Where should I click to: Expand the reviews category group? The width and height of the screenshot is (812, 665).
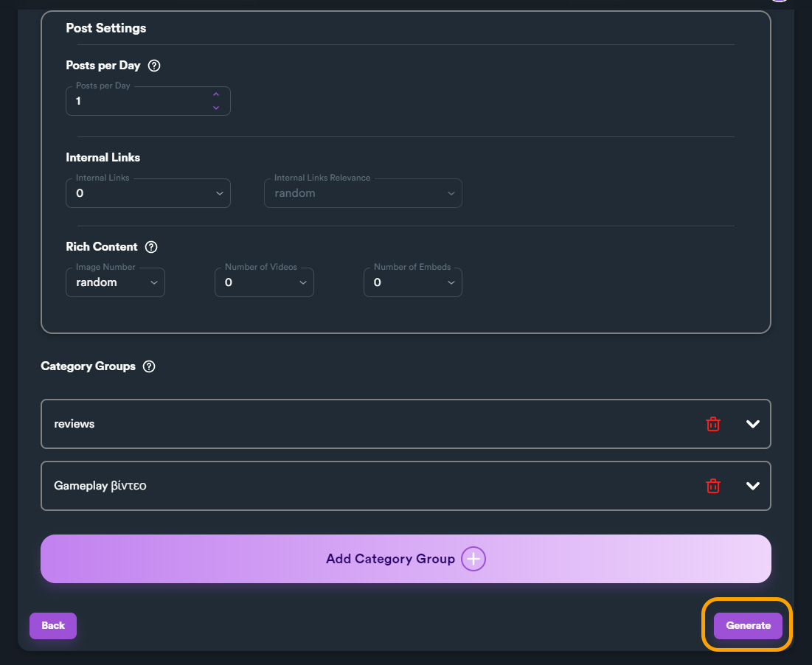[x=752, y=424]
